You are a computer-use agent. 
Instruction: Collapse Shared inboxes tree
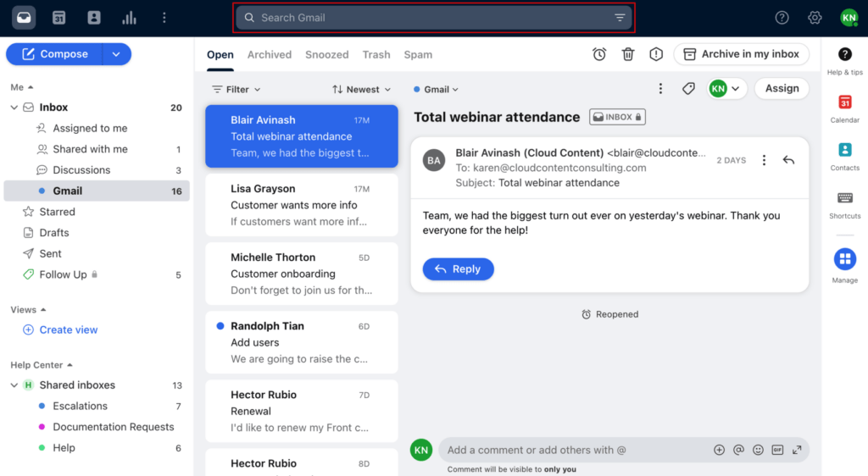[x=14, y=385]
